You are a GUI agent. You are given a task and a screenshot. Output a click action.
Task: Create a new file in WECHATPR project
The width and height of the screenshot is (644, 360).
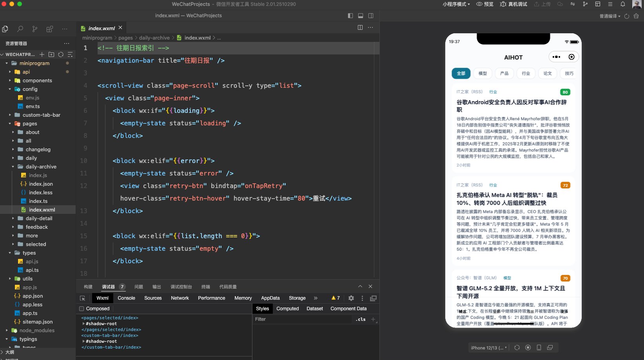coord(42,54)
